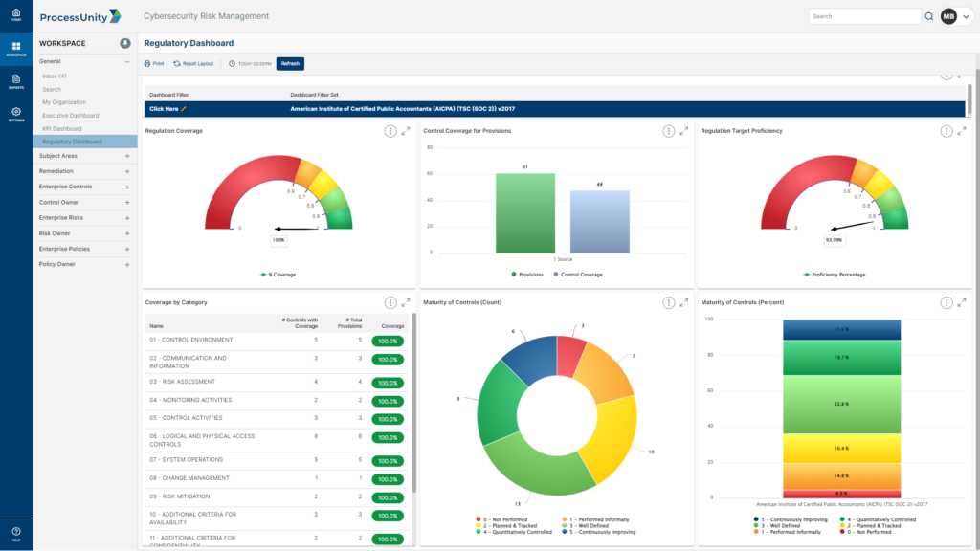Click in the top search input field
Screen dimensions: 980x551
click(x=861, y=16)
